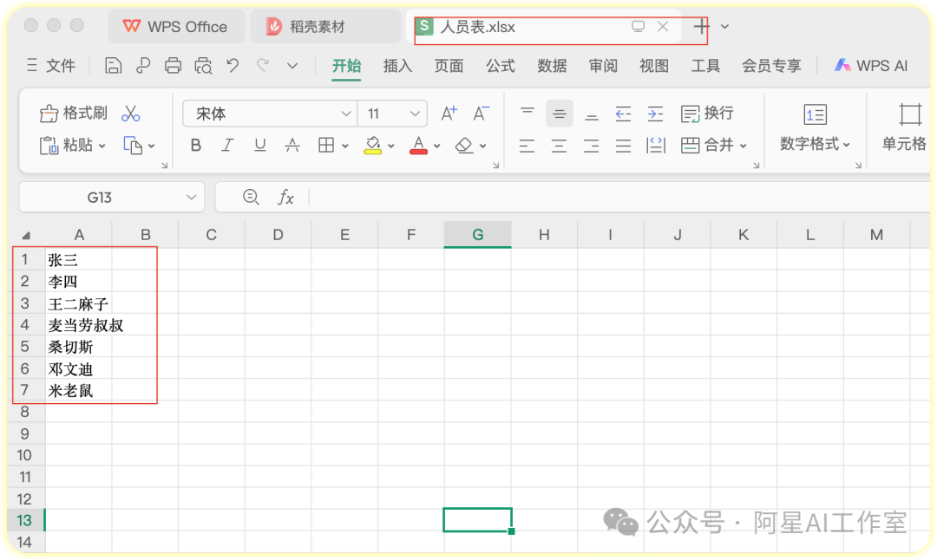Toggle Wrap Text 换行
This screenshot has width=937, height=560.
(707, 113)
